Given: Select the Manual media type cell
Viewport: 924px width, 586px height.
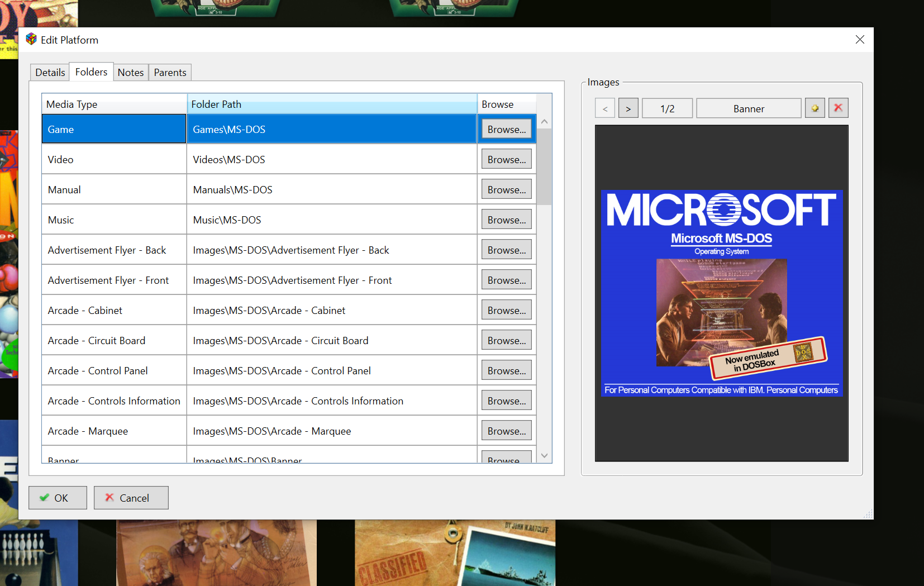Looking at the screenshot, I should (114, 189).
